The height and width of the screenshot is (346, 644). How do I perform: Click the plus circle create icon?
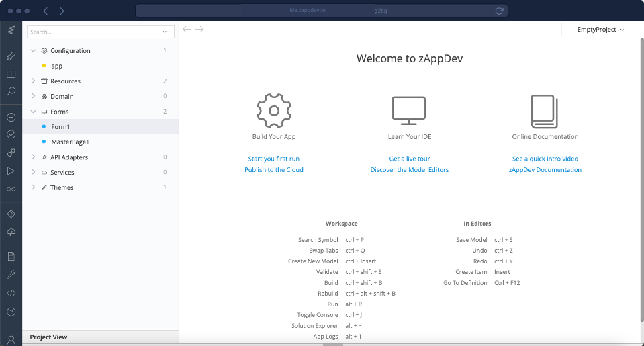pos(11,118)
